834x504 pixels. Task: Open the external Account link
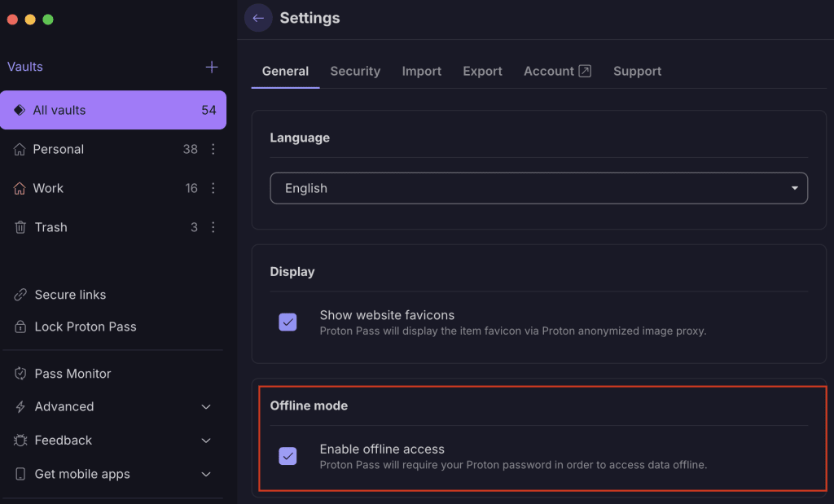click(x=557, y=72)
